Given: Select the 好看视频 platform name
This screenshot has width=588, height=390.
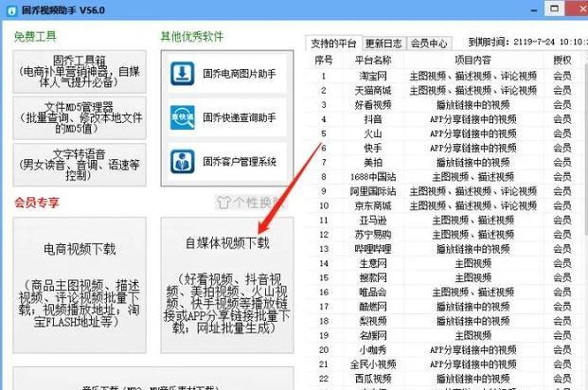Looking at the screenshot, I should [373, 105].
